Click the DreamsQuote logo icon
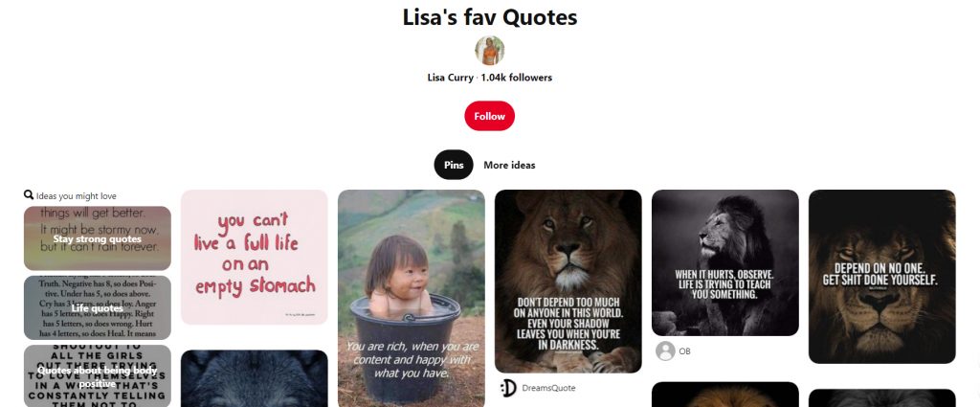 pos(508,388)
